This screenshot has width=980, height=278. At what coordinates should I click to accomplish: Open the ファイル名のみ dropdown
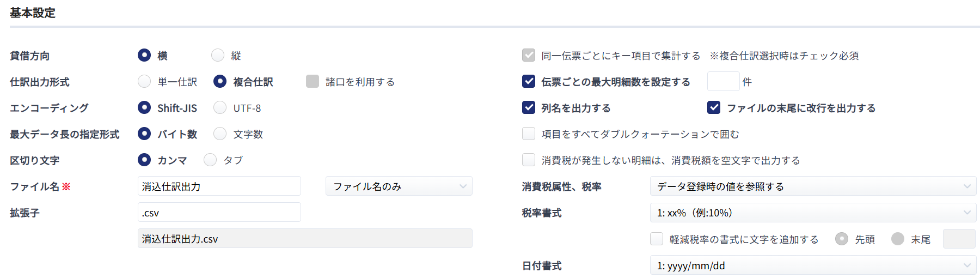click(x=399, y=186)
